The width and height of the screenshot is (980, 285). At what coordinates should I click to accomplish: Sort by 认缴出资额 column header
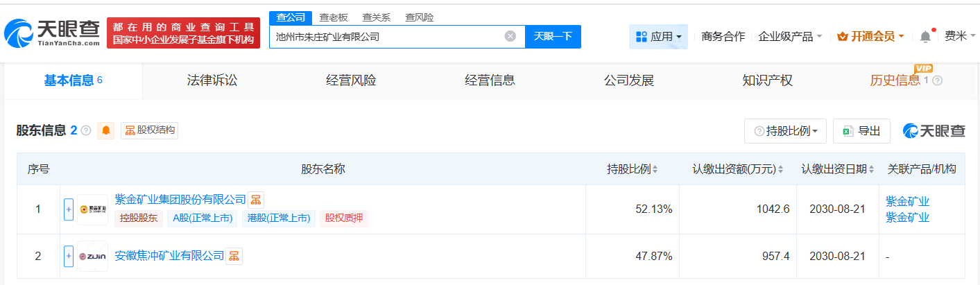click(737, 169)
